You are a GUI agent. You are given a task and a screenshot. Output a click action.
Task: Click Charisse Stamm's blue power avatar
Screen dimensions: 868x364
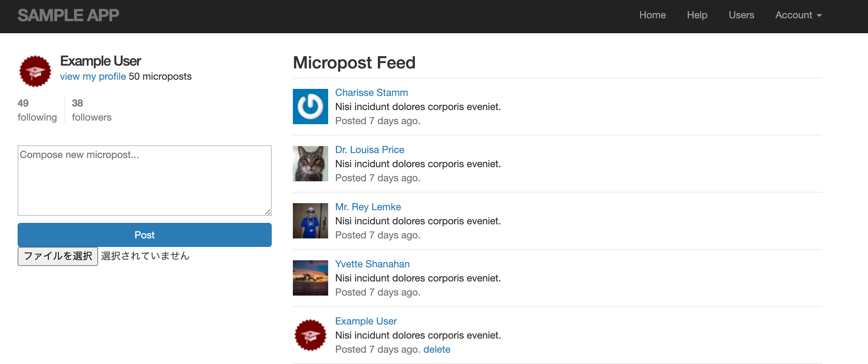[x=310, y=107]
